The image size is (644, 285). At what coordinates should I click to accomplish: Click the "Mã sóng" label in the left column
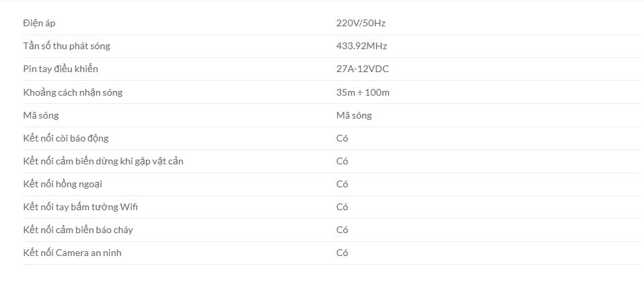(x=40, y=115)
